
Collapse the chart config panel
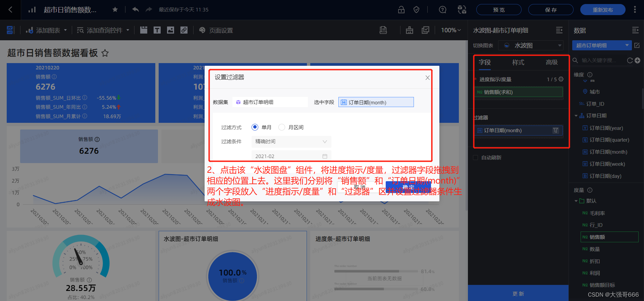(559, 30)
